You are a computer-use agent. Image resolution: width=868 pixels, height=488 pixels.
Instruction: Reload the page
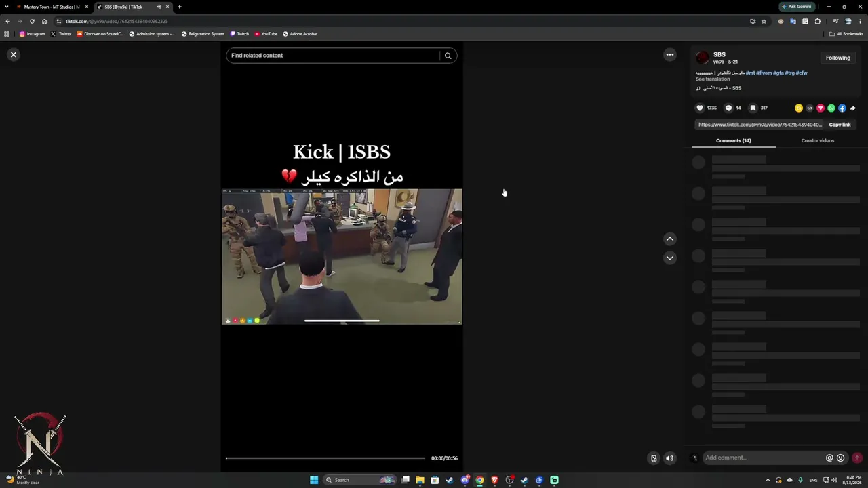pos(32,21)
